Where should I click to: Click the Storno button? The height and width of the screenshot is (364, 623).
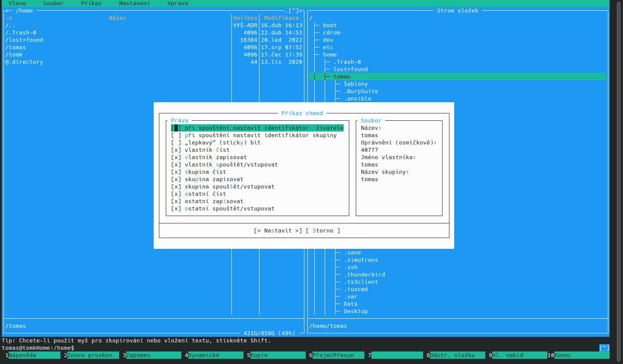(x=323, y=231)
